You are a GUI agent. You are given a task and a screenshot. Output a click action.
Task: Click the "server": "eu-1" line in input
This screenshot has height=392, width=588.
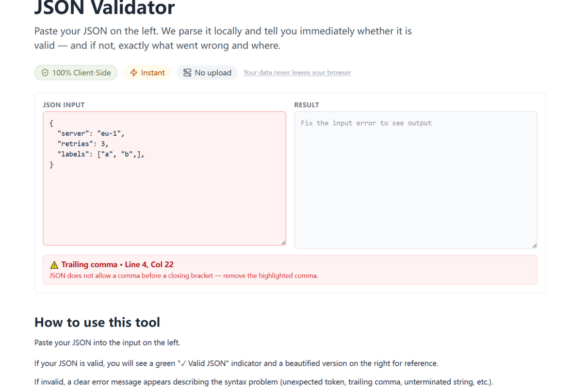pyautogui.click(x=91, y=134)
